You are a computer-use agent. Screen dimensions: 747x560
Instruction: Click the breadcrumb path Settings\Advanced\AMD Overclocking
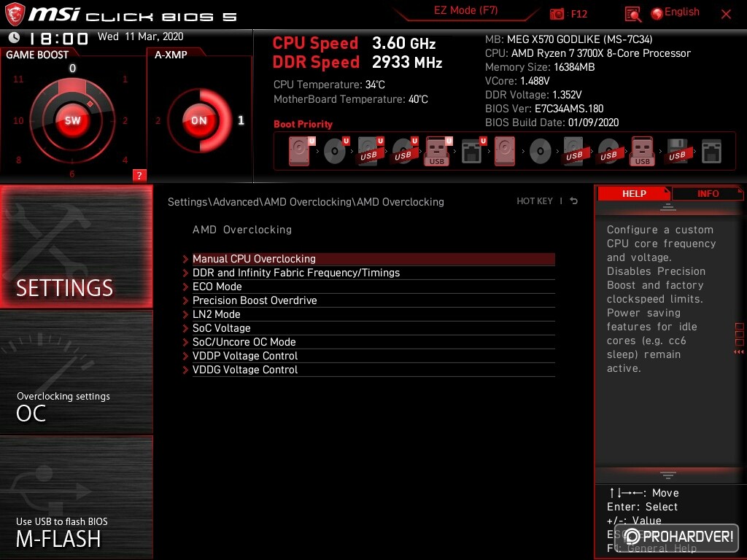306,202
